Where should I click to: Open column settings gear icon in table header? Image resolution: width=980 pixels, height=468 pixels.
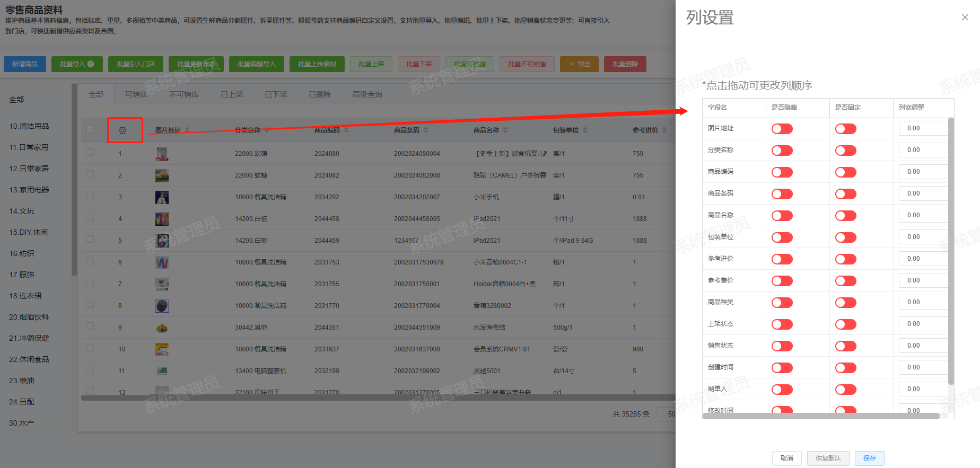pos(122,130)
